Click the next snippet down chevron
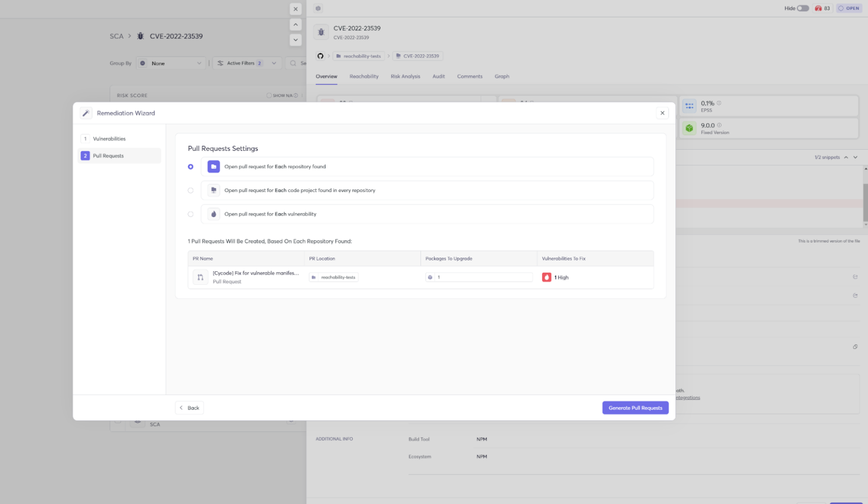 (856, 158)
